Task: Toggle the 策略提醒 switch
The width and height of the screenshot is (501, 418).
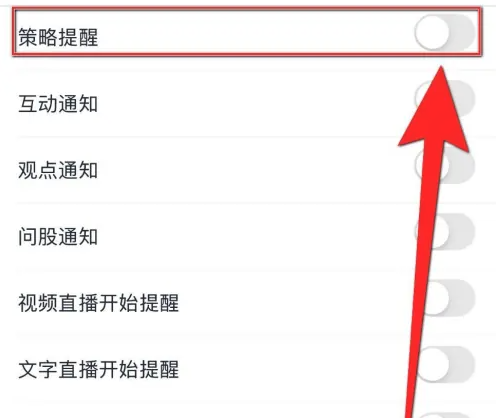Action: pos(445,32)
